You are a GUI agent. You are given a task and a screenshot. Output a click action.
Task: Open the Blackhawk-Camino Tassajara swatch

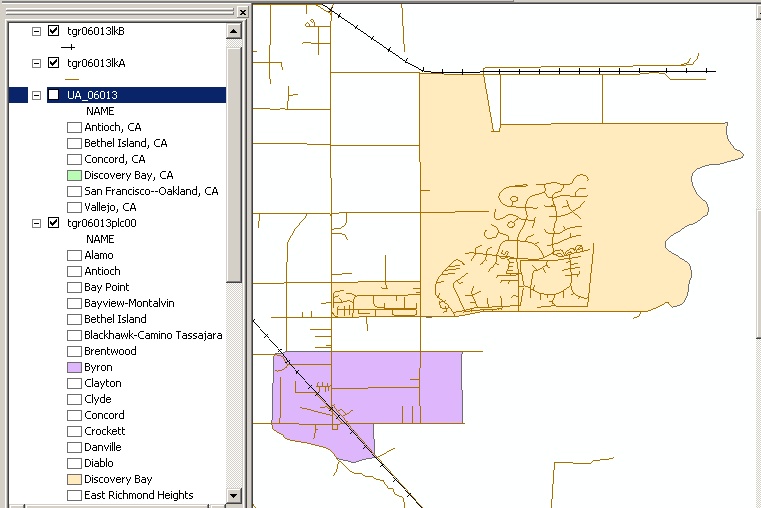tap(74, 336)
